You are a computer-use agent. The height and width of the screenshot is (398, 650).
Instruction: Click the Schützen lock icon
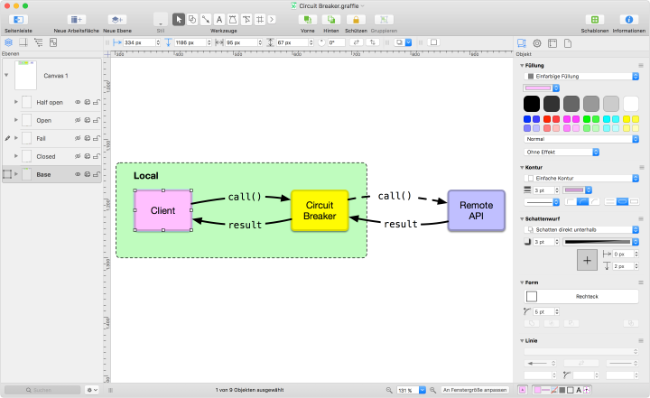[x=356, y=19]
